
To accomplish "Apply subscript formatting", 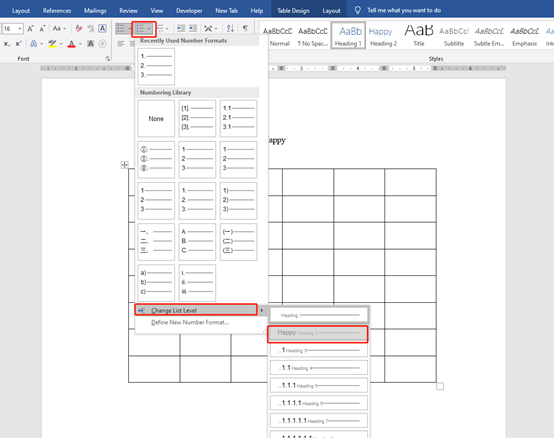I will click(7, 44).
